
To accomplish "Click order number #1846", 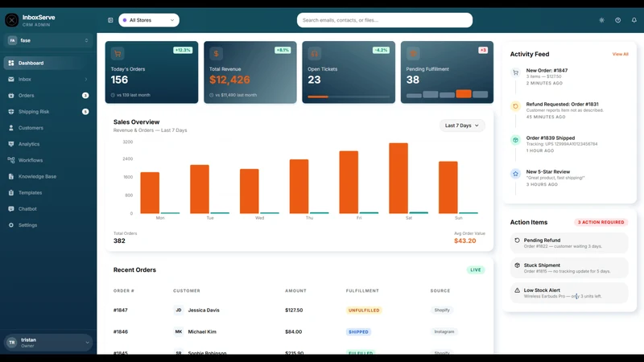I will coord(120,331).
